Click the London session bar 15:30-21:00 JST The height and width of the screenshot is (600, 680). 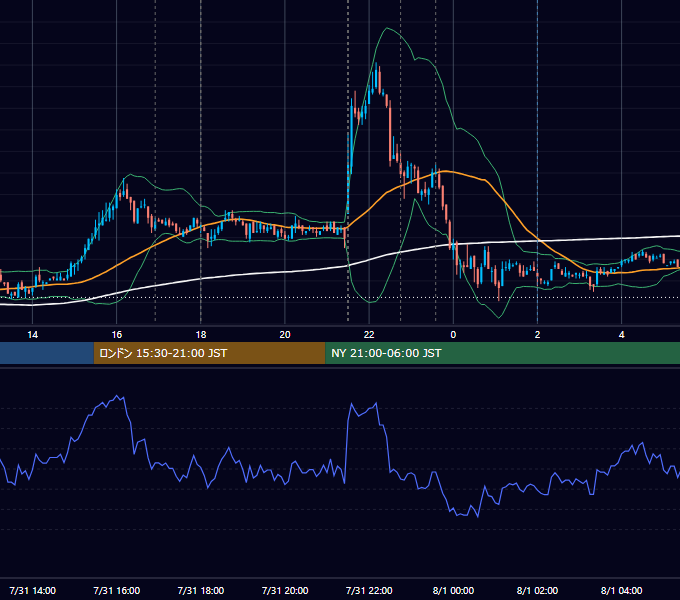(209, 353)
